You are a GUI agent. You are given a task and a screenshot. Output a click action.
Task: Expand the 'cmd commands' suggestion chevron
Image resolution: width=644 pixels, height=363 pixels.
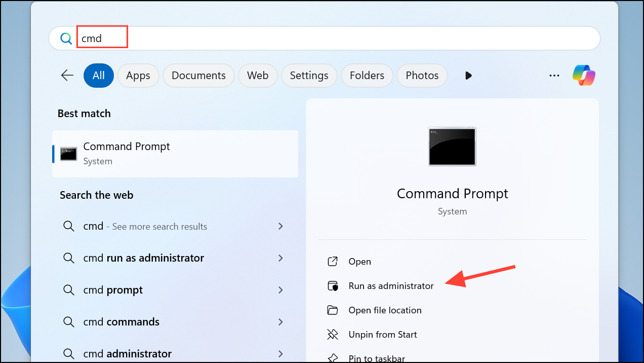point(280,322)
